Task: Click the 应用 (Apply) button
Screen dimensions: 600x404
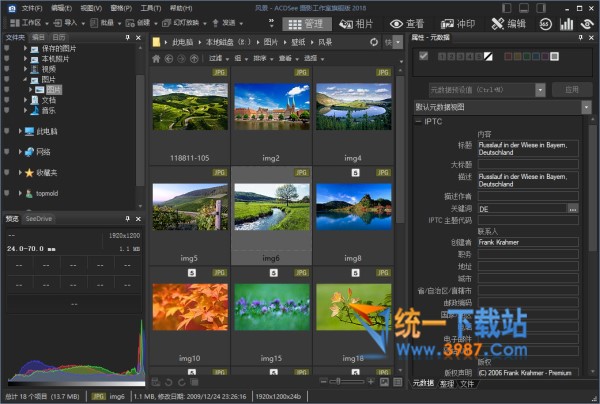Action: click(572, 89)
